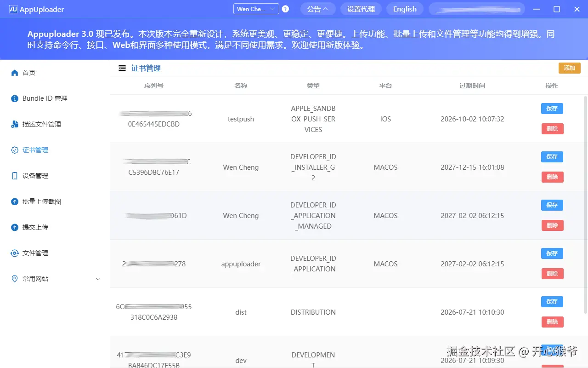Viewport: 588px width, 368px height.
Task: Collapse the 公告 announcement panel
Action: point(318,8)
